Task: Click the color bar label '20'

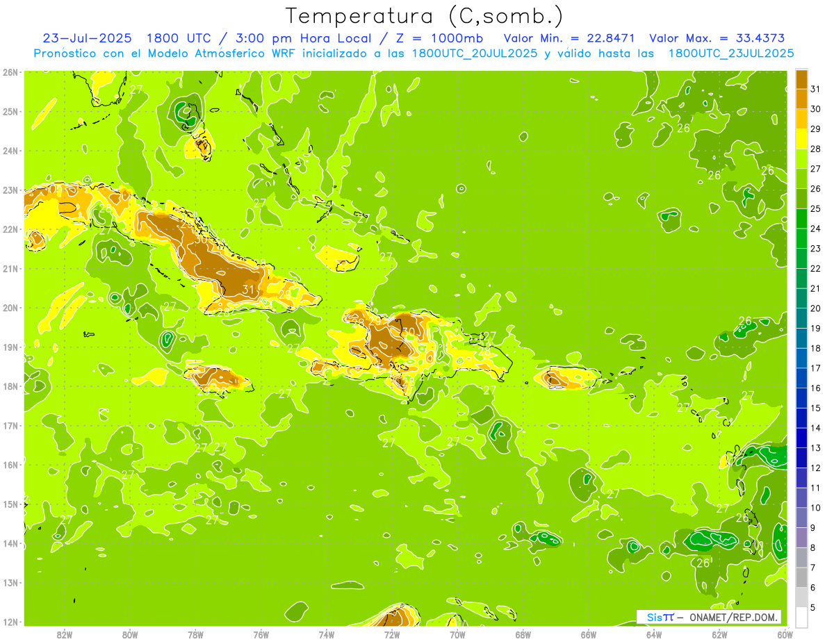Action: (816, 308)
